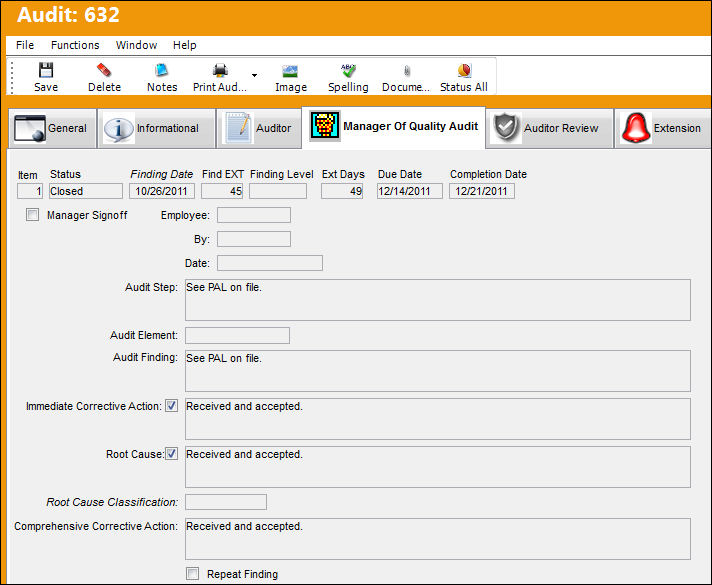This screenshot has width=712, height=585.
Task: Click the Item number field
Action: (x=30, y=191)
